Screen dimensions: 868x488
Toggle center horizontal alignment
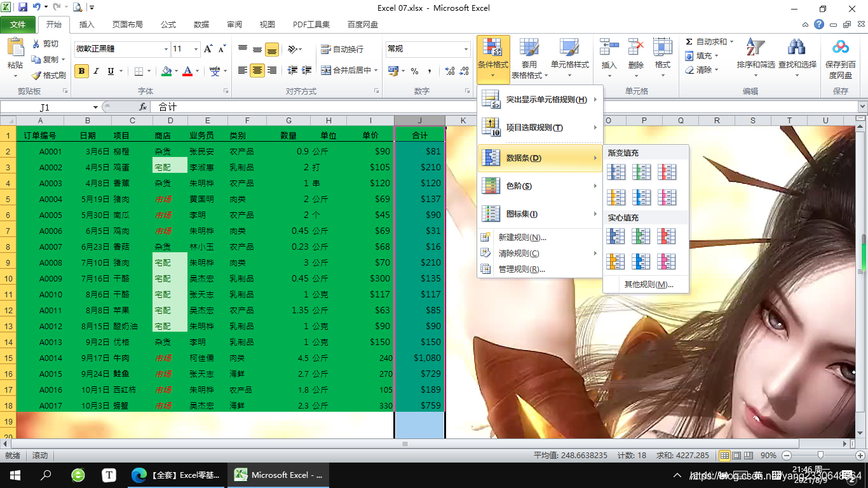pyautogui.click(x=257, y=71)
